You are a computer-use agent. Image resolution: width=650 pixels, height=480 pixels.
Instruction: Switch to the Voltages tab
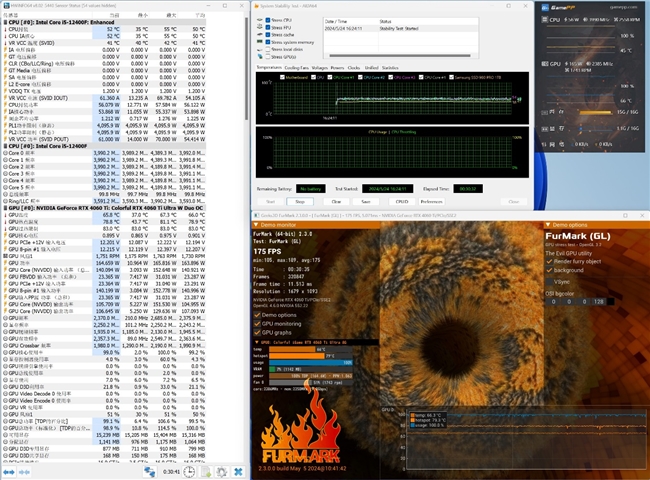[x=319, y=68]
